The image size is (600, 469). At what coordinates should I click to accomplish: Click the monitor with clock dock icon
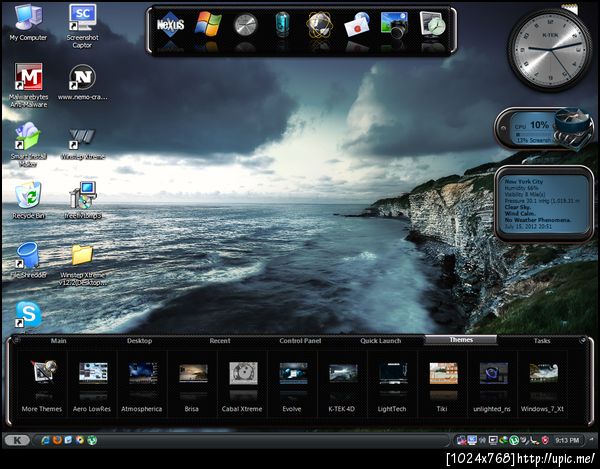pyautogui.click(x=432, y=25)
